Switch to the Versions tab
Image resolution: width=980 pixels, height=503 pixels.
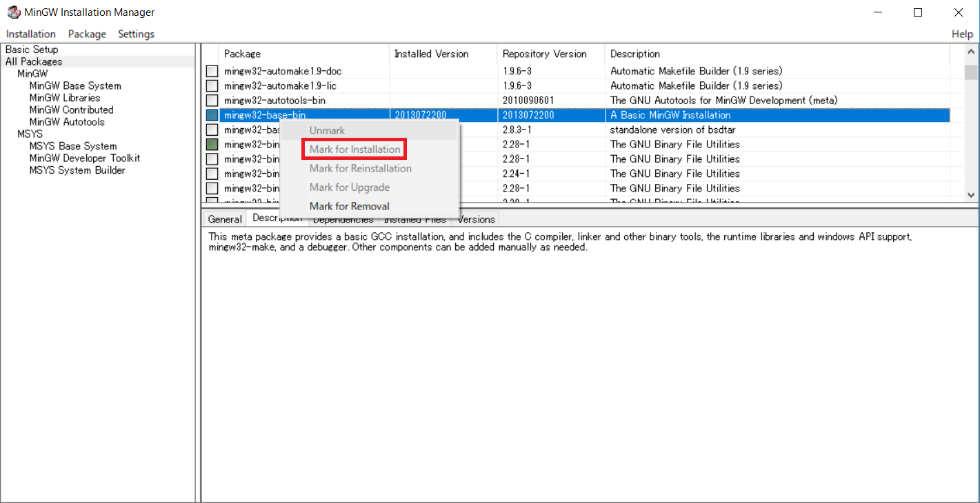pyautogui.click(x=476, y=219)
